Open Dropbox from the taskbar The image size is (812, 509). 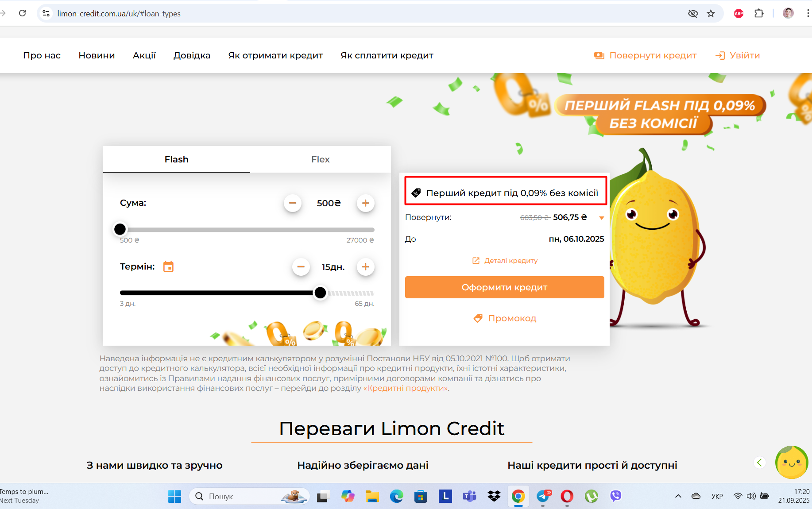coord(494,496)
